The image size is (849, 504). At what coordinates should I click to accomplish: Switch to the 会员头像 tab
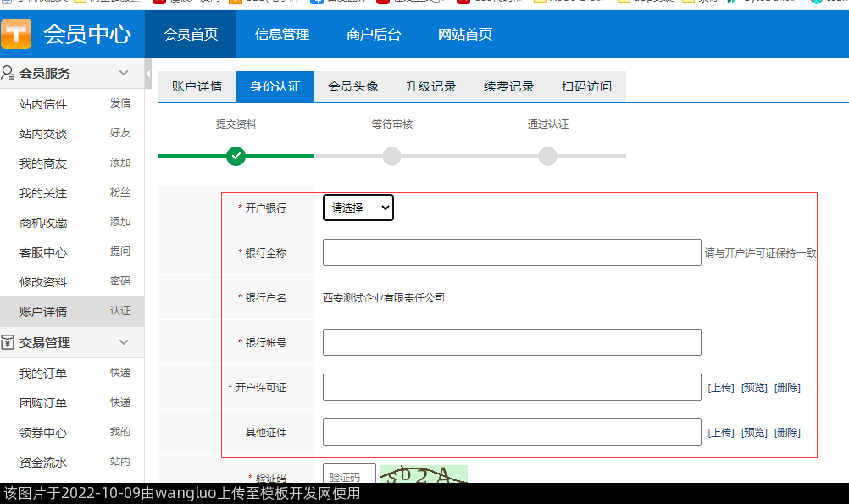coord(353,86)
